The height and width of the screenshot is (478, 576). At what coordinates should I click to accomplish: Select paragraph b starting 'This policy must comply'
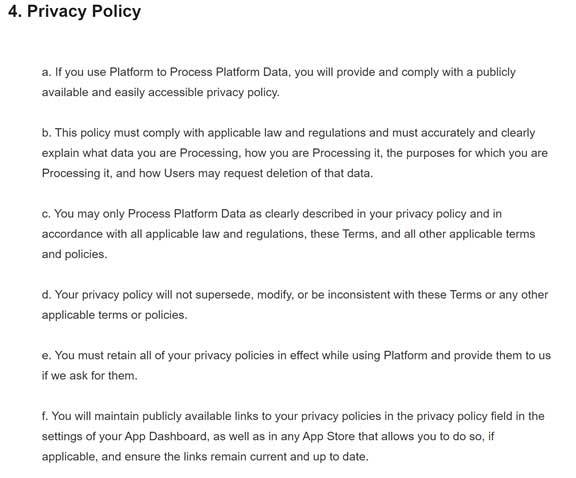(295, 153)
